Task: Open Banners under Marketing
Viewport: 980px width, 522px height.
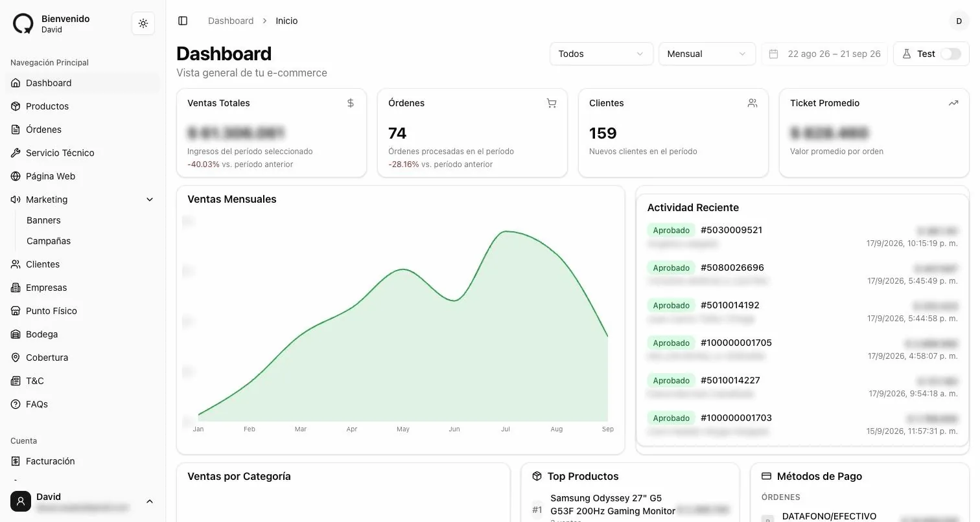Action: click(43, 220)
